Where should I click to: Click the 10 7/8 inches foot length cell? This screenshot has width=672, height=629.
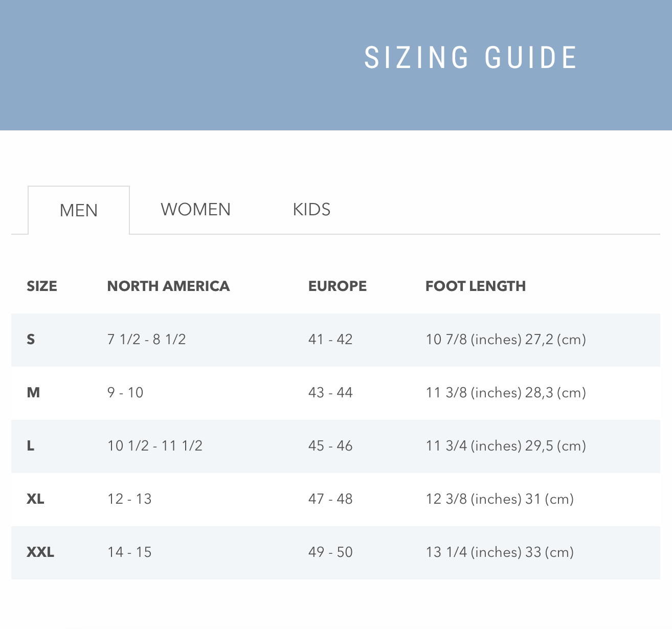pyautogui.click(x=506, y=340)
